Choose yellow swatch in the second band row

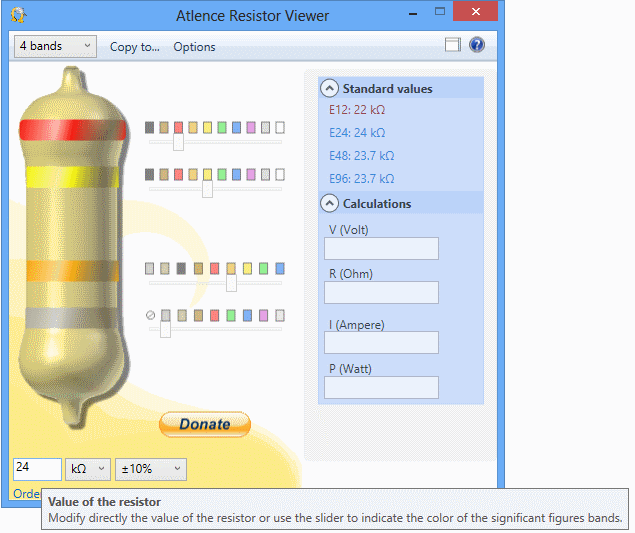click(x=207, y=175)
